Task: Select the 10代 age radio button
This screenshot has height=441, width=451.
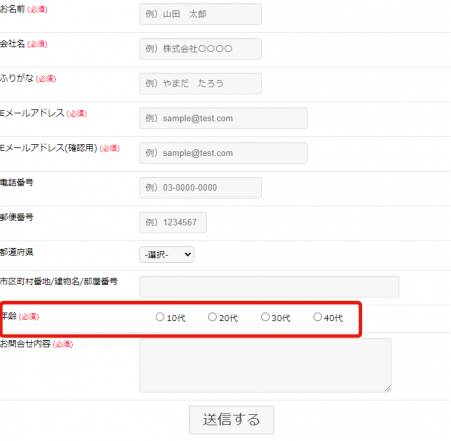Action: [x=160, y=317]
